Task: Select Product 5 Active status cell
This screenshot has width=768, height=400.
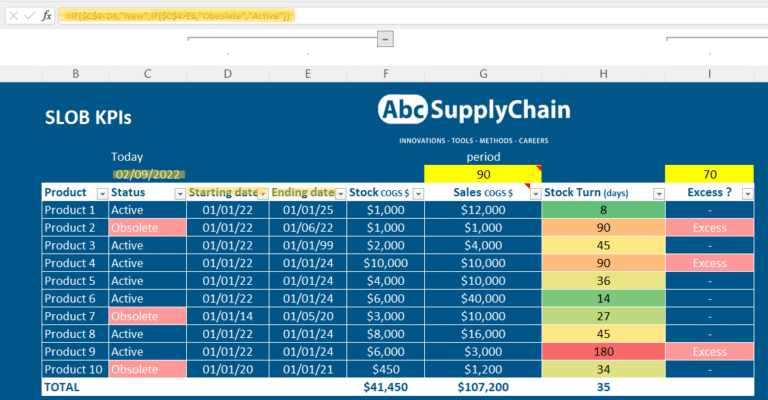Action: [147, 281]
